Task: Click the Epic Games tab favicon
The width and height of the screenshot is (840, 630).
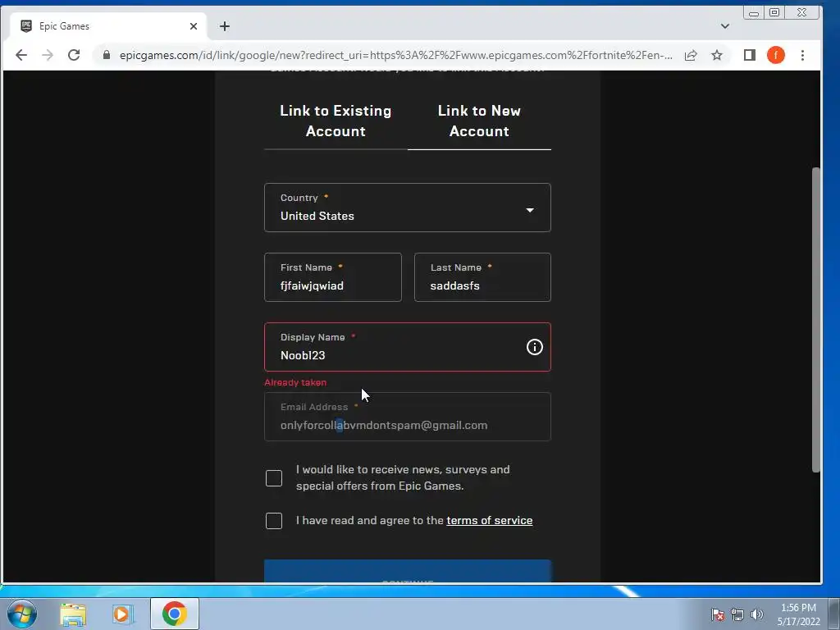Action: click(26, 26)
